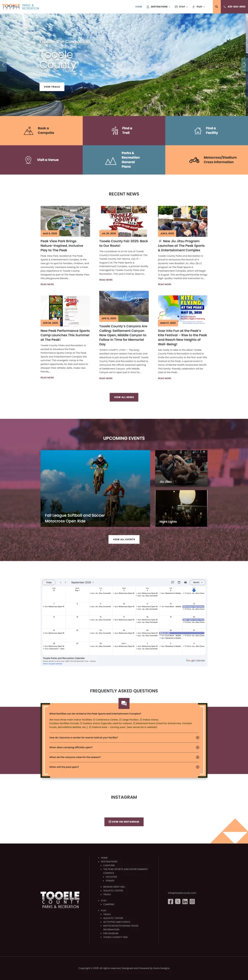The image size is (248, 980).
Task: Open Facebook icon in footer
Action: click(x=170, y=901)
